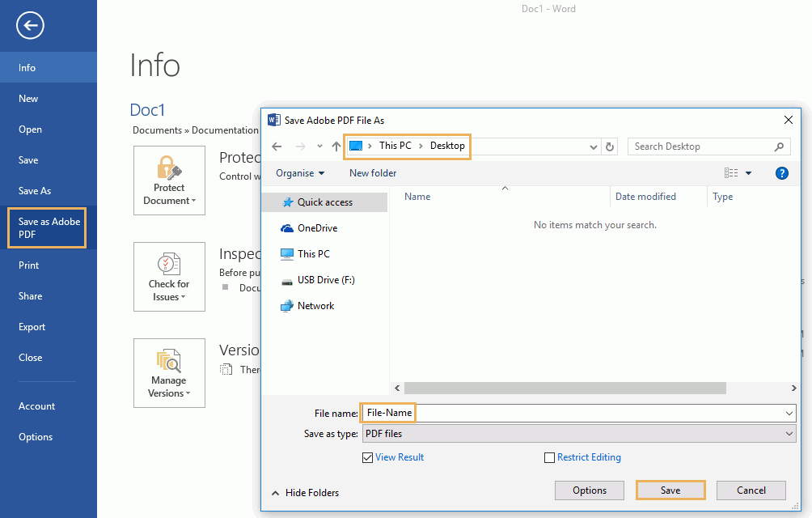Click the Name column sort arrow
The image size is (812, 518).
pyautogui.click(x=505, y=189)
